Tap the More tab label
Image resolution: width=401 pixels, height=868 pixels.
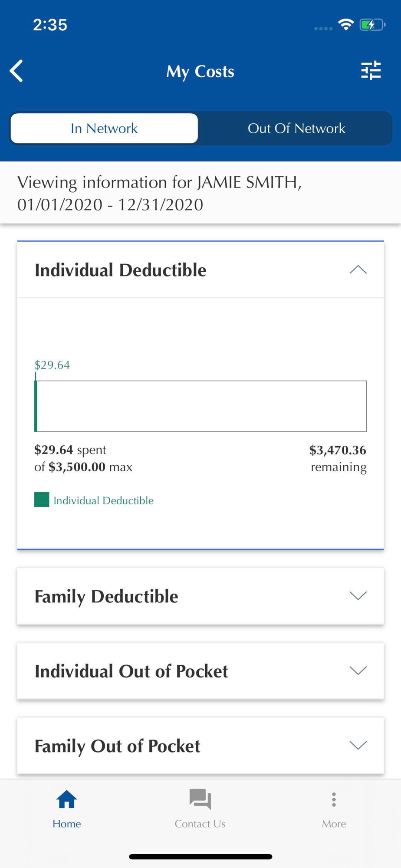[334, 823]
